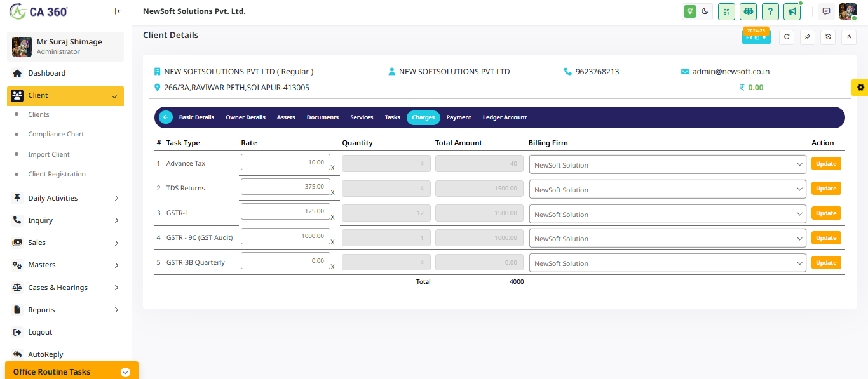Collapse the Client sidebar menu

(65, 95)
